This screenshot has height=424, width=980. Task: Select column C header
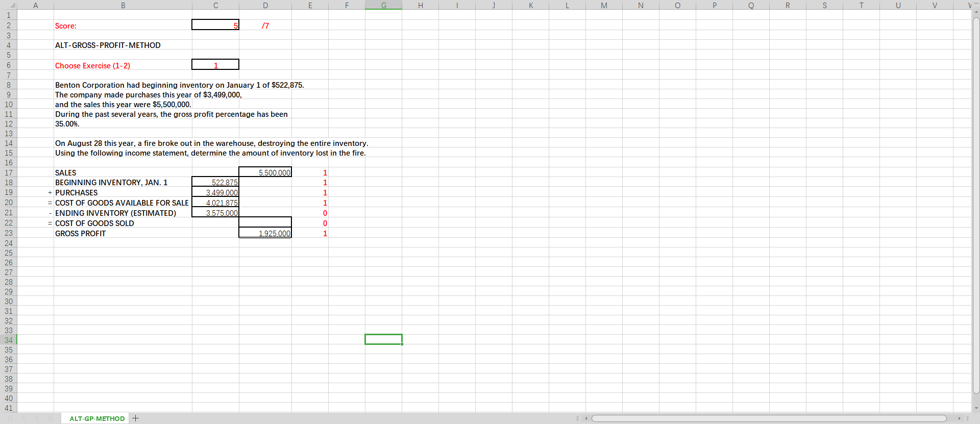tap(215, 5)
